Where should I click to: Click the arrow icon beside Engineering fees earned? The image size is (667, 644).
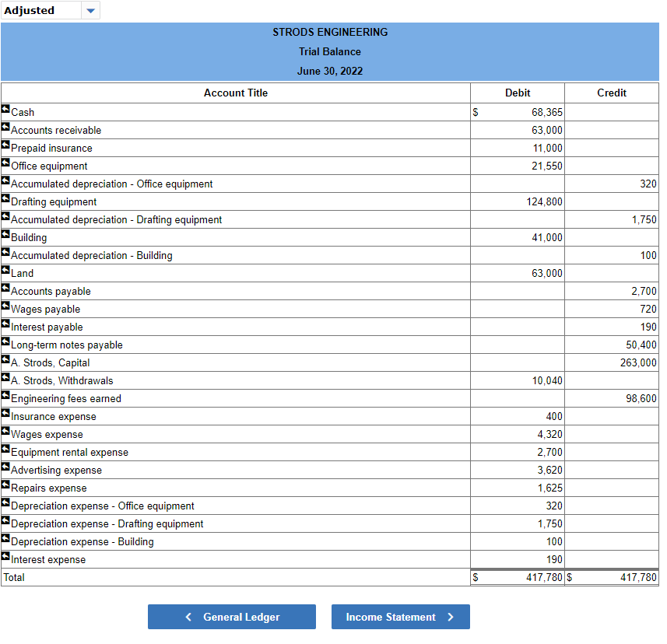5,396
